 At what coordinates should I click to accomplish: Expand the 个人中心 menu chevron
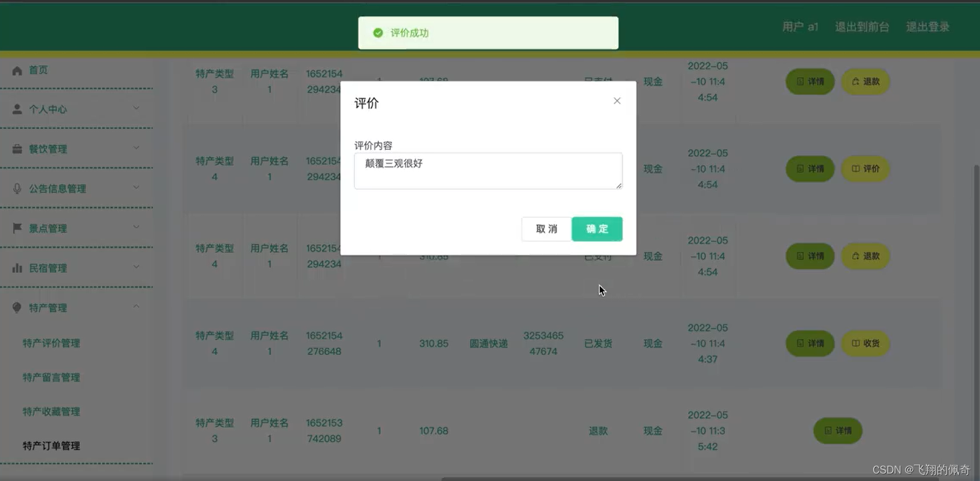pos(136,108)
